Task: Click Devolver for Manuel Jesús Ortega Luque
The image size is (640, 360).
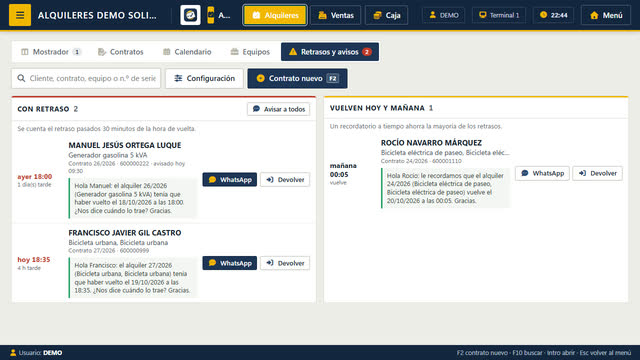Action: 285,180
